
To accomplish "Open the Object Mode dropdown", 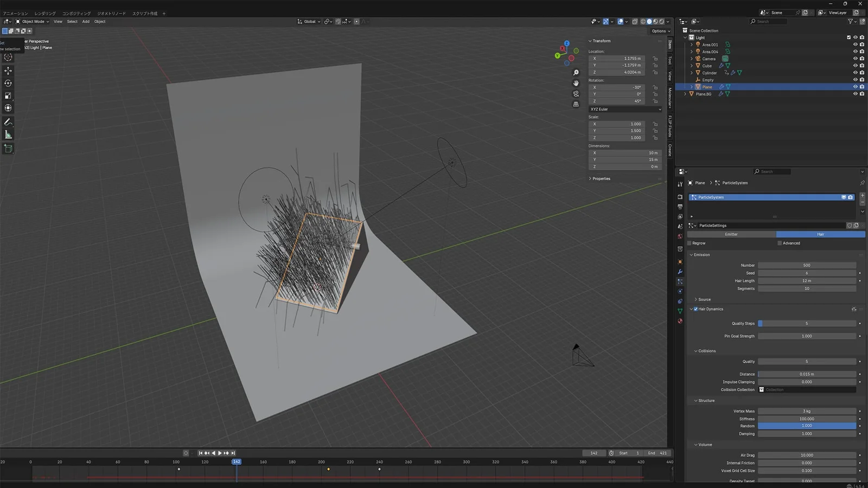I will [x=33, y=22].
